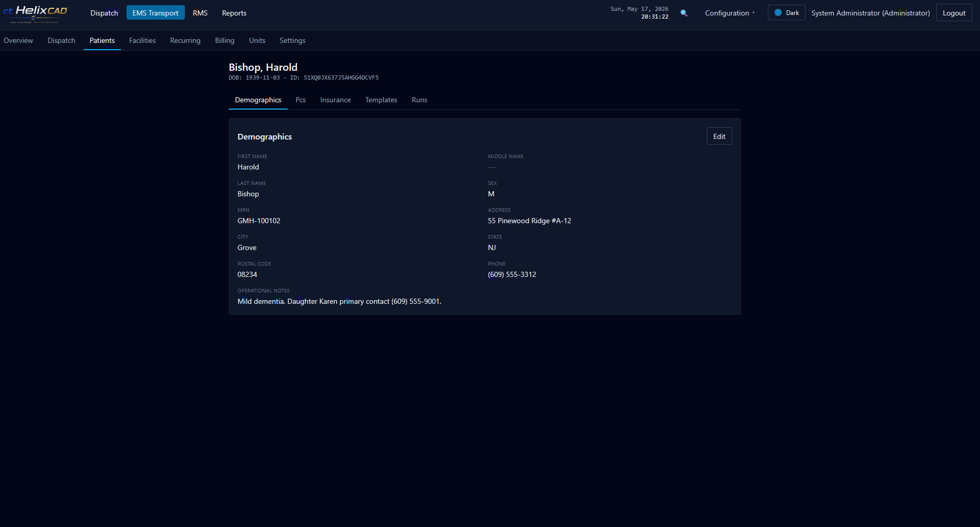Select the EMS Transport module
The image size is (980, 527).
click(155, 13)
